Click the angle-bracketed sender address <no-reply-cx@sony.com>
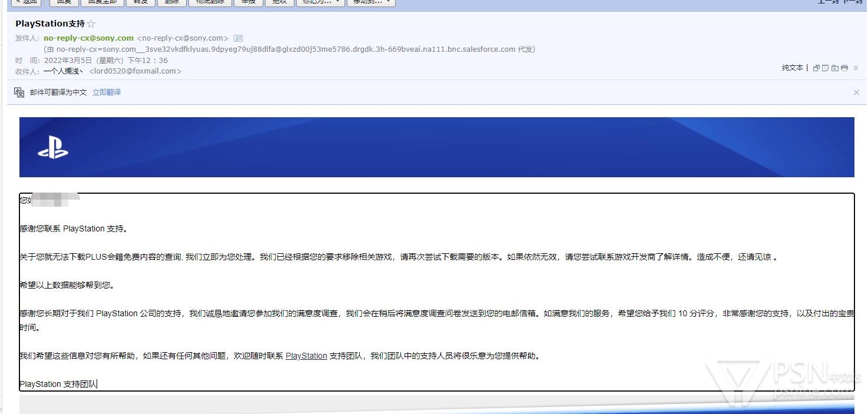 click(183, 38)
